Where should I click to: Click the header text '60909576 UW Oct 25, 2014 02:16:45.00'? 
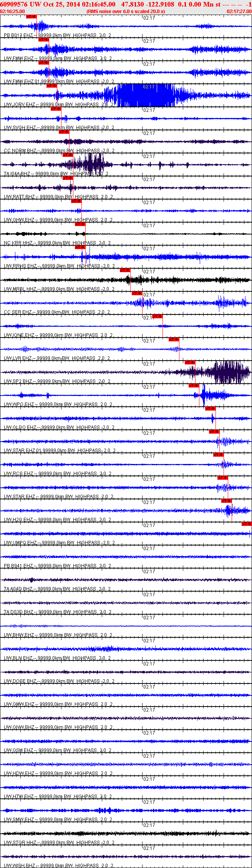[58, 4]
